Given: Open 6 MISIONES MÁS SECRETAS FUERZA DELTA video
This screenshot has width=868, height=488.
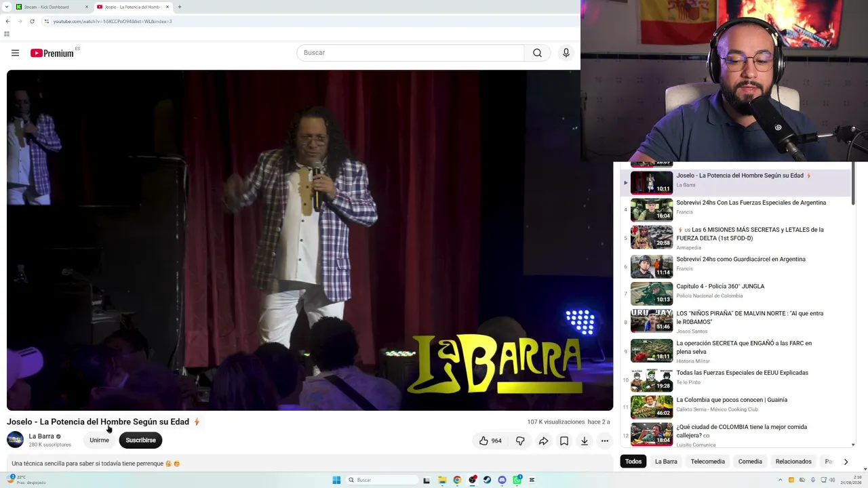Looking at the screenshot, I should point(750,234).
